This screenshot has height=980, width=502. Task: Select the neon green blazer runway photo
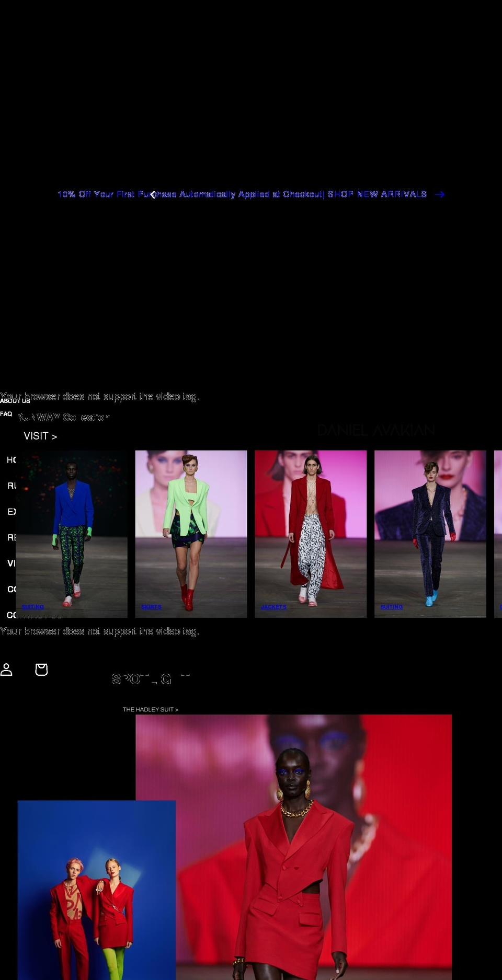point(191,534)
